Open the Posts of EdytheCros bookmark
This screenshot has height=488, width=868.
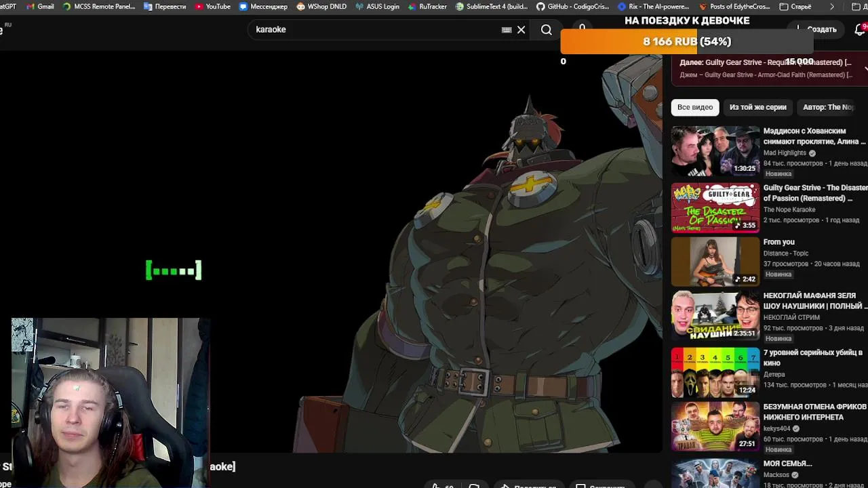coord(735,6)
